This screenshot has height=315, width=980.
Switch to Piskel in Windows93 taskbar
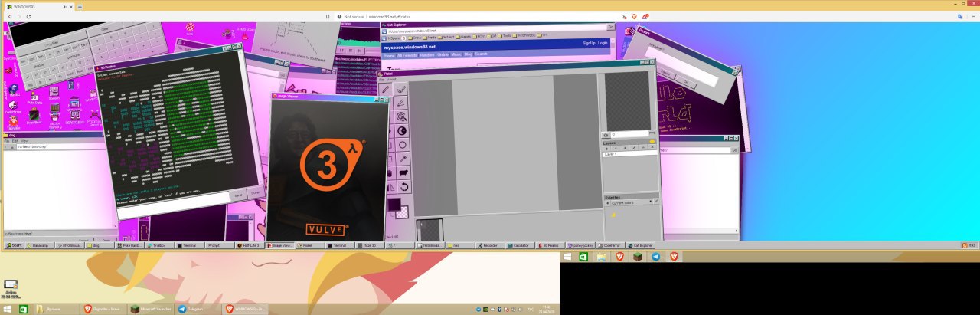tap(310, 245)
